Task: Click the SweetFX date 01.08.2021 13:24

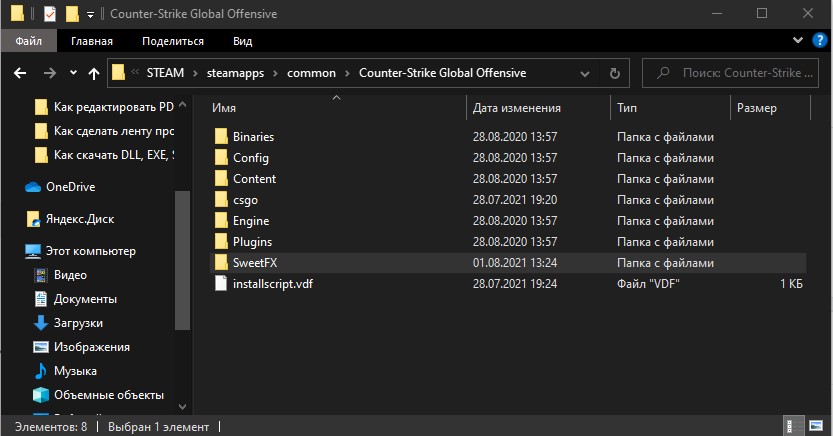Action: pyautogui.click(x=515, y=263)
